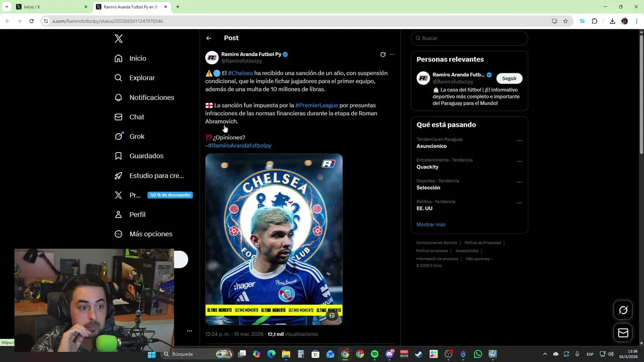This screenshot has height=362, width=644.
Task: Click Ramiro Aranda Futbol Py avatar on post
Action: coord(212,58)
